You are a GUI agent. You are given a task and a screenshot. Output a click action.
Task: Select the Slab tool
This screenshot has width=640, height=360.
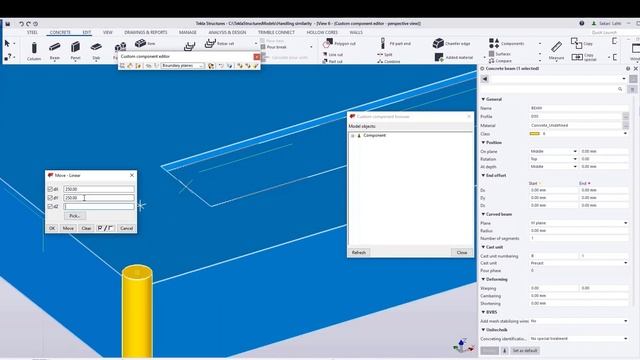point(96,51)
